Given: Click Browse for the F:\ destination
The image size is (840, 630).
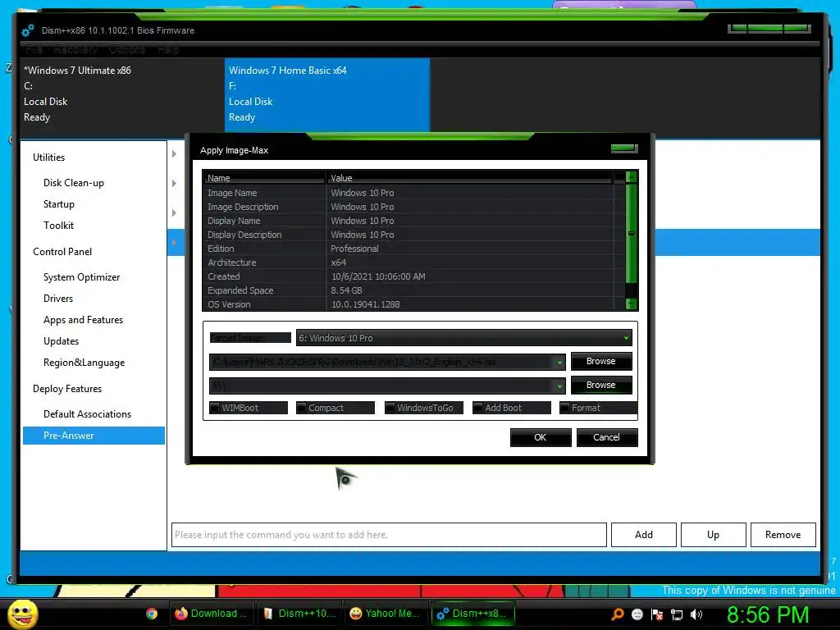Looking at the screenshot, I should pyautogui.click(x=601, y=386).
